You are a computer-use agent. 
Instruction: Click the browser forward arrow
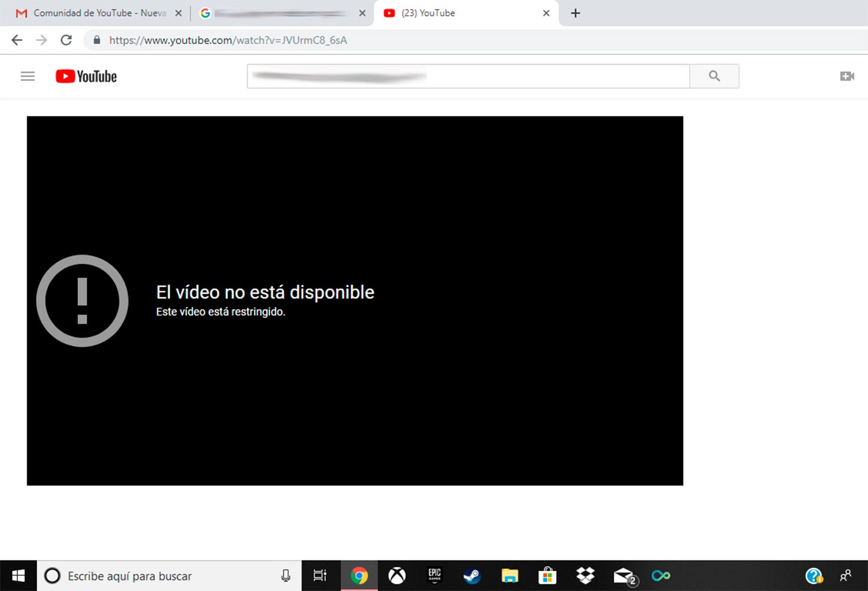(42, 40)
